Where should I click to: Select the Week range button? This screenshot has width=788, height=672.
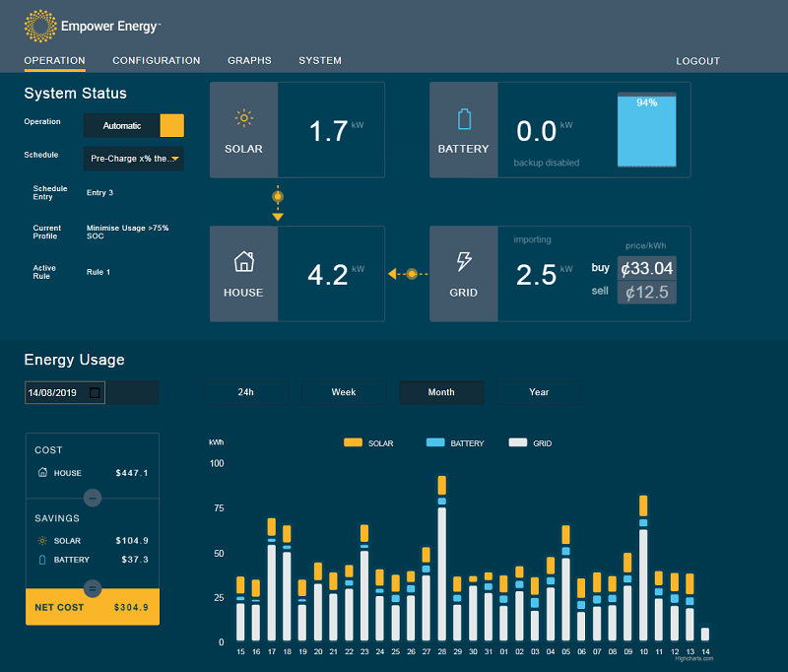(344, 392)
